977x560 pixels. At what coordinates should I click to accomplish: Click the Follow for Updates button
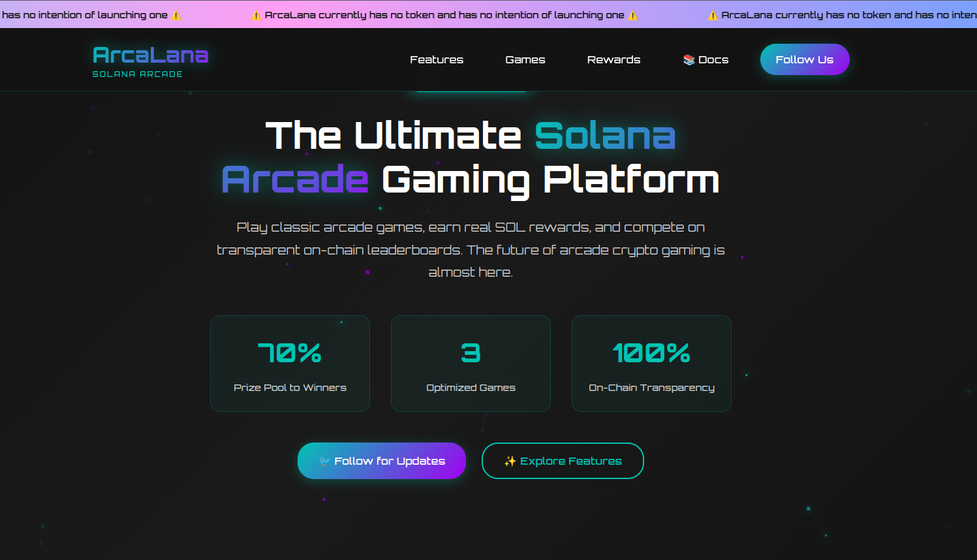tap(382, 461)
